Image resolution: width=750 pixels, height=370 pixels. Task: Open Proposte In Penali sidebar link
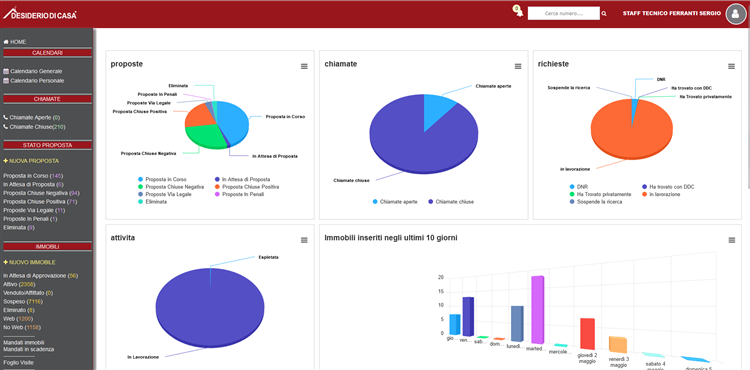point(30,219)
